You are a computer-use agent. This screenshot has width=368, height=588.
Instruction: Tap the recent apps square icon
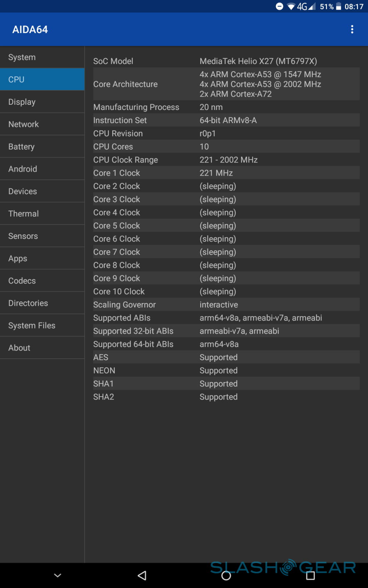click(310, 576)
